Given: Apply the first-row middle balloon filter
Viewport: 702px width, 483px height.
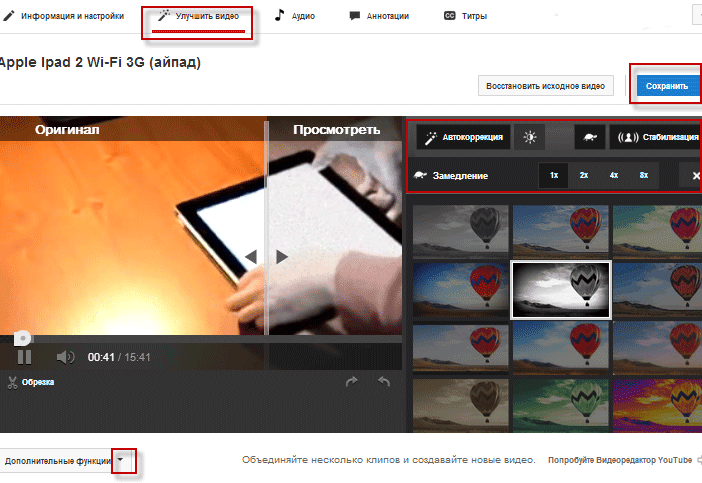Looking at the screenshot, I should (561, 231).
